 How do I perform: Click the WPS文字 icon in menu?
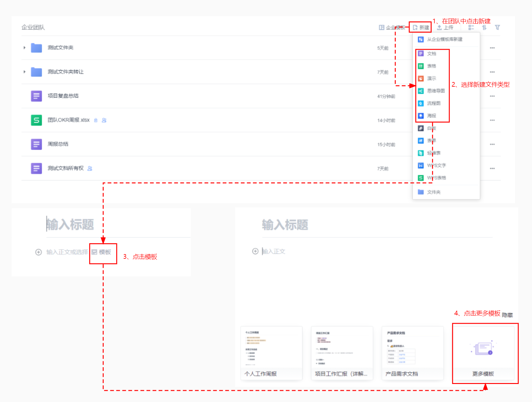(421, 165)
